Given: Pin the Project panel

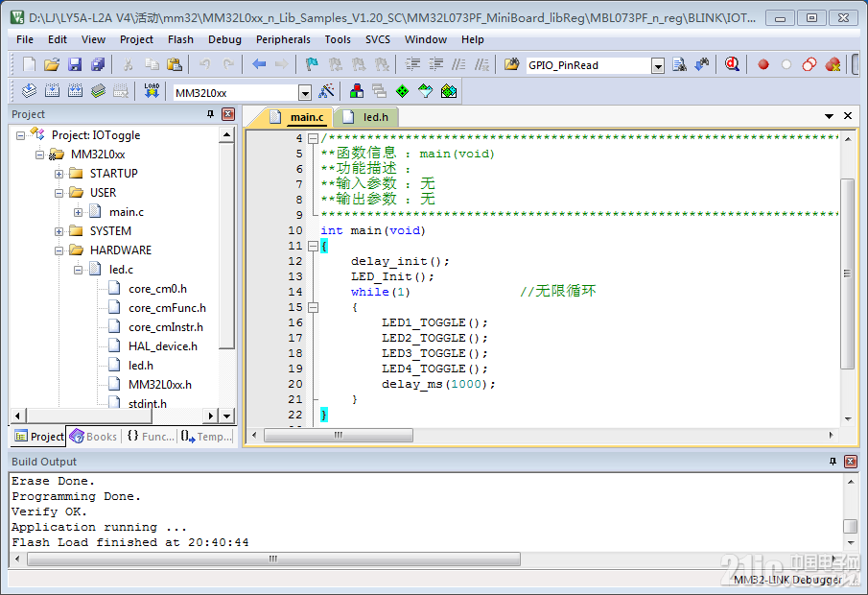Looking at the screenshot, I should coord(210,114).
